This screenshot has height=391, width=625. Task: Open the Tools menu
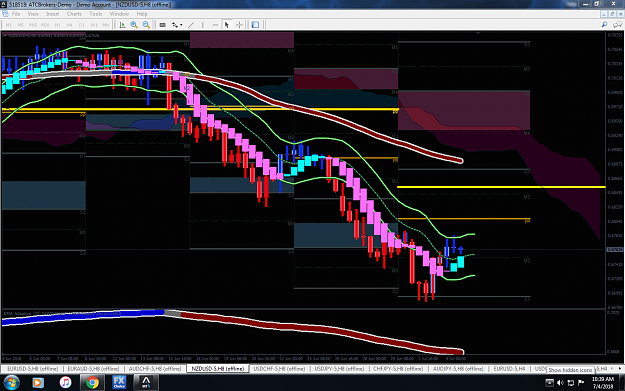point(96,14)
